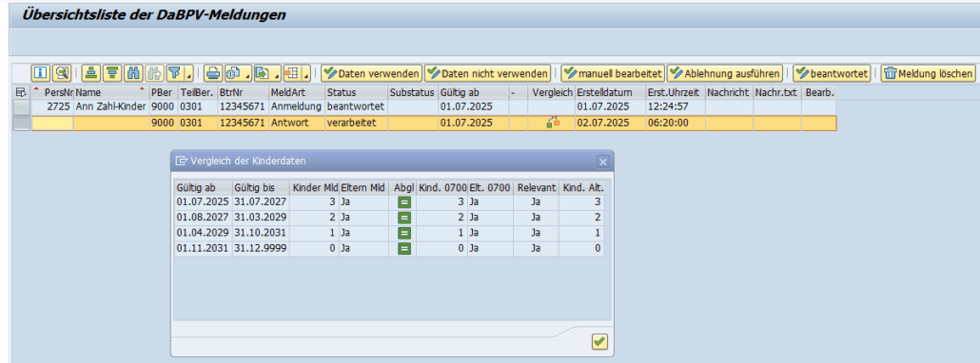Screen dimensions: 980x363
Task: Click the Name column header
Action: click(110, 92)
